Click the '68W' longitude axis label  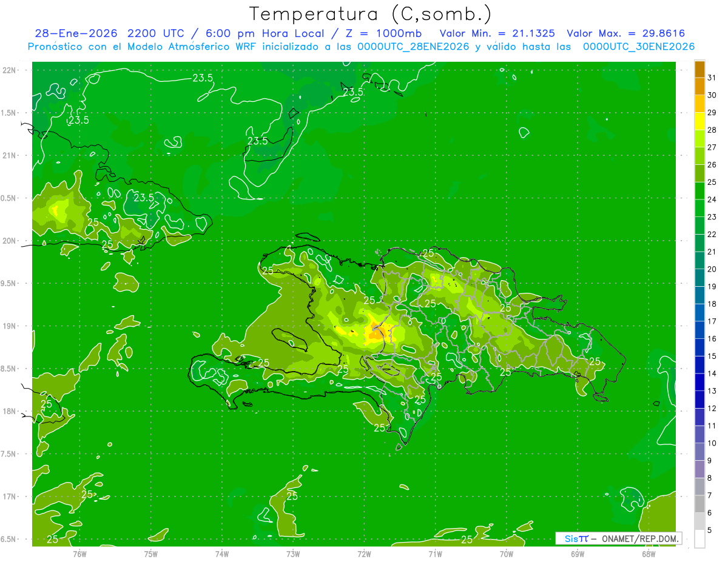pyautogui.click(x=648, y=554)
